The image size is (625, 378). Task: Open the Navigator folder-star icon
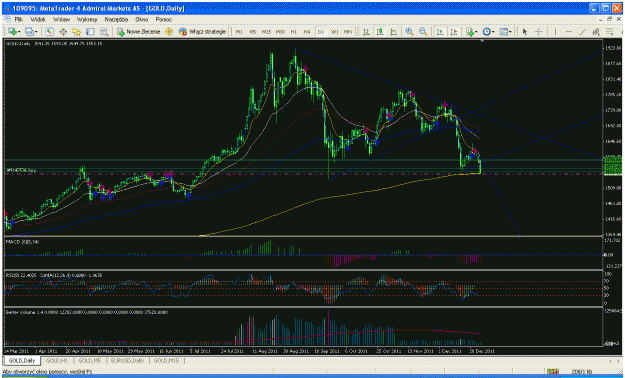click(x=77, y=32)
